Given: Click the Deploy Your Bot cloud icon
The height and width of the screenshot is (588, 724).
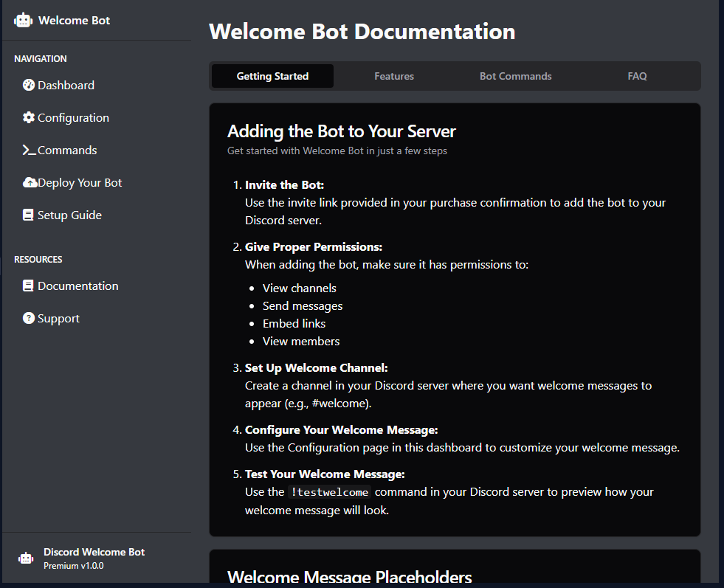Looking at the screenshot, I should pos(30,183).
